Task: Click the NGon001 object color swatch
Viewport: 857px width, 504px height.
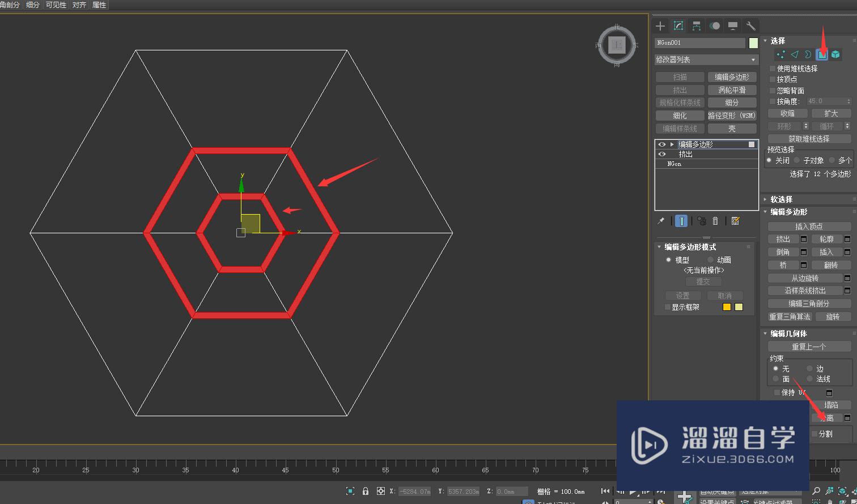Action: click(753, 43)
